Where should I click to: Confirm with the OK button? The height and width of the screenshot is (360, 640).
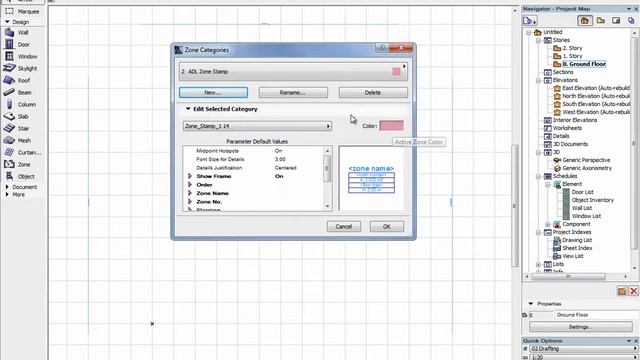(x=387, y=227)
